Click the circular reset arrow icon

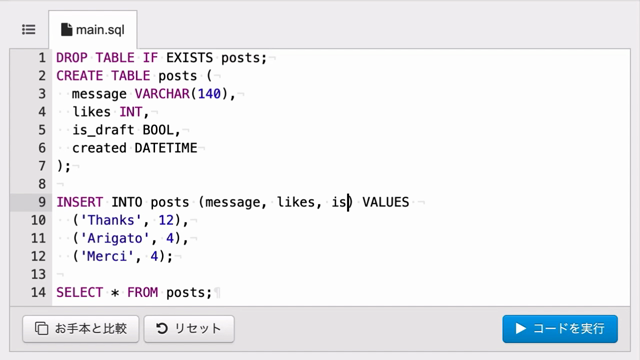(x=162, y=329)
